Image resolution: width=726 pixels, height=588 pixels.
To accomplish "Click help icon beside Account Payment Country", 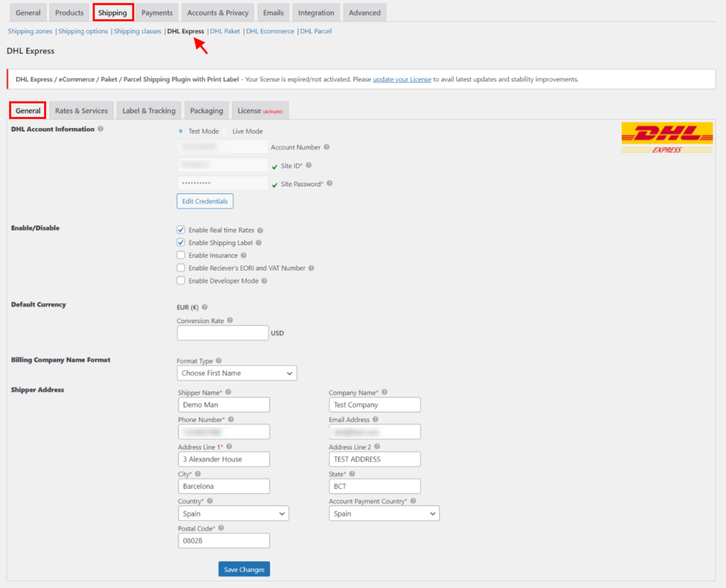I will pos(413,501).
